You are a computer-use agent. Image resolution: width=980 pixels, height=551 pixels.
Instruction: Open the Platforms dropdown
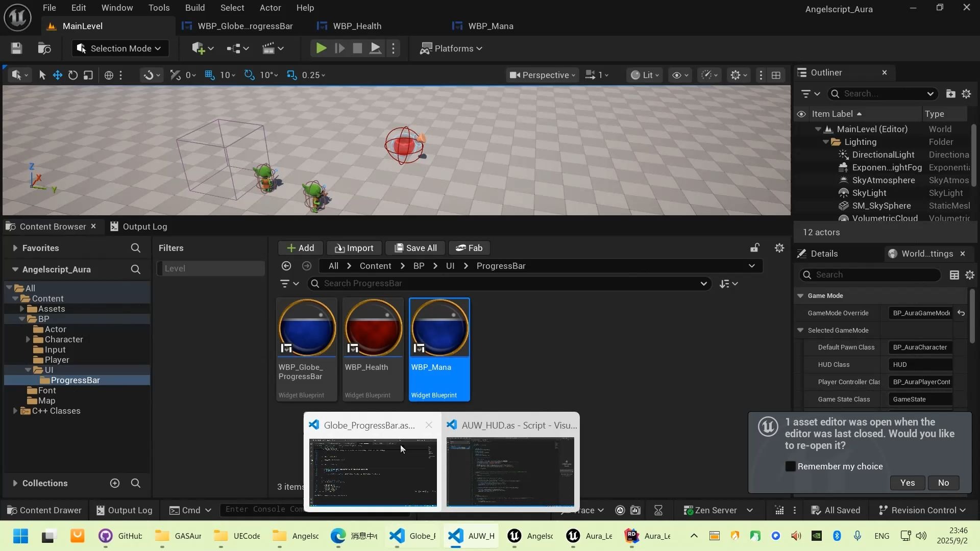451,48
